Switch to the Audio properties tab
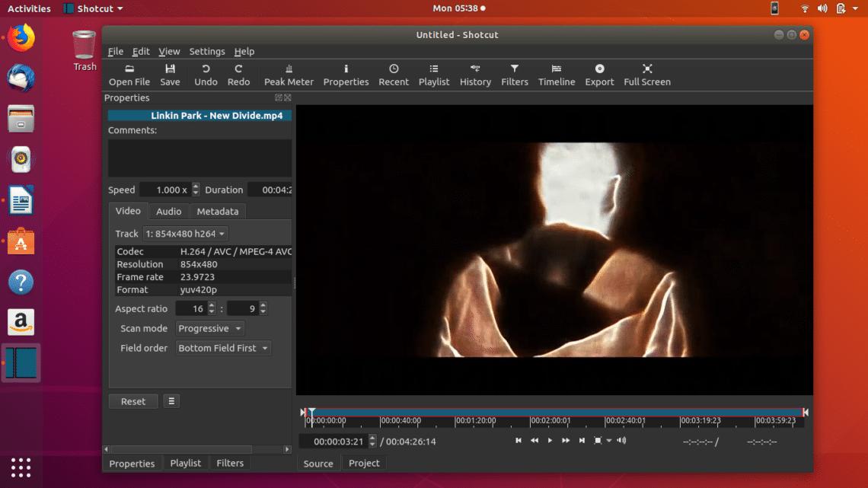The width and height of the screenshot is (868, 488). (x=168, y=212)
